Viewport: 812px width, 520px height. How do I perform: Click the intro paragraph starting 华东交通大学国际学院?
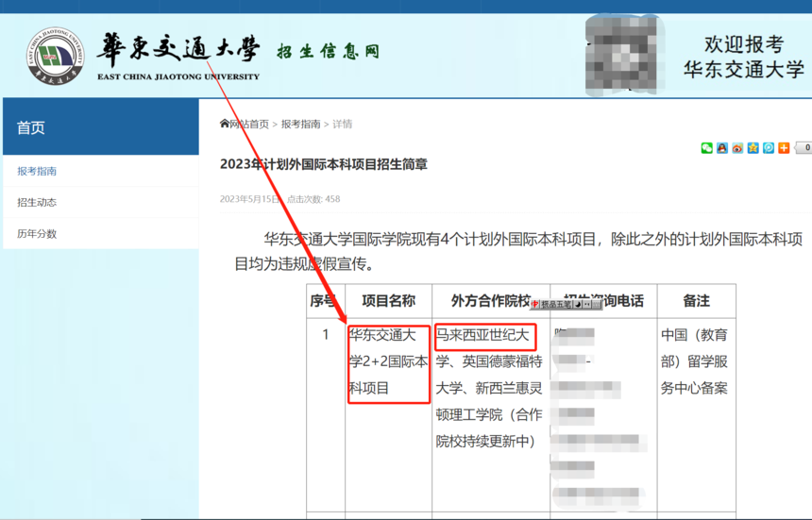(x=517, y=251)
